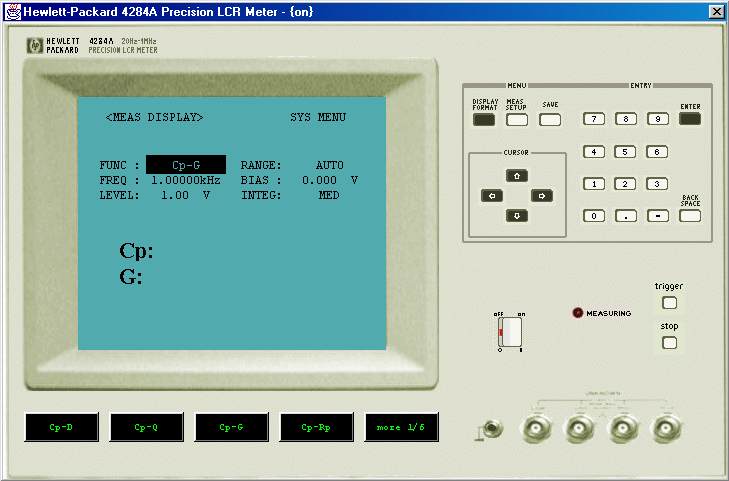This screenshot has width=729, height=481.
Task: Click the BACK SPACE key
Action: click(690, 216)
